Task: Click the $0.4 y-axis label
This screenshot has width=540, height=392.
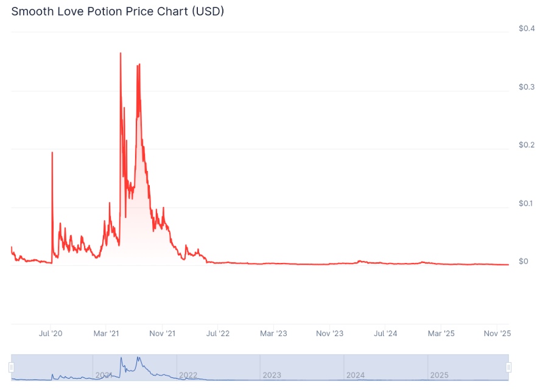Action: (x=527, y=28)
